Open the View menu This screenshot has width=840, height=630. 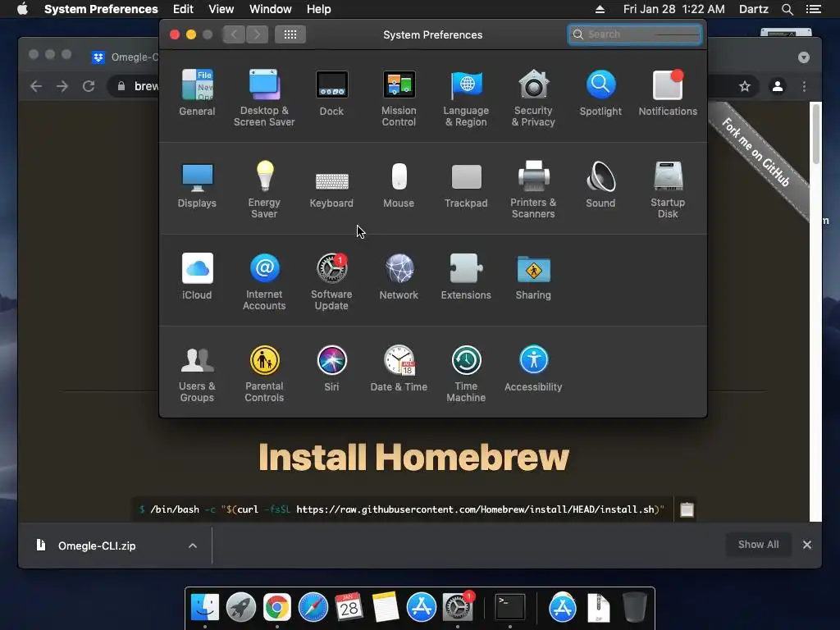pos(221,9)
